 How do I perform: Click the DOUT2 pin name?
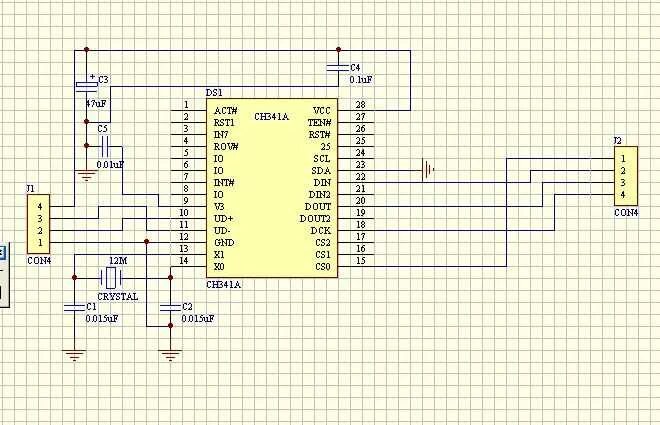pos(315,219)
